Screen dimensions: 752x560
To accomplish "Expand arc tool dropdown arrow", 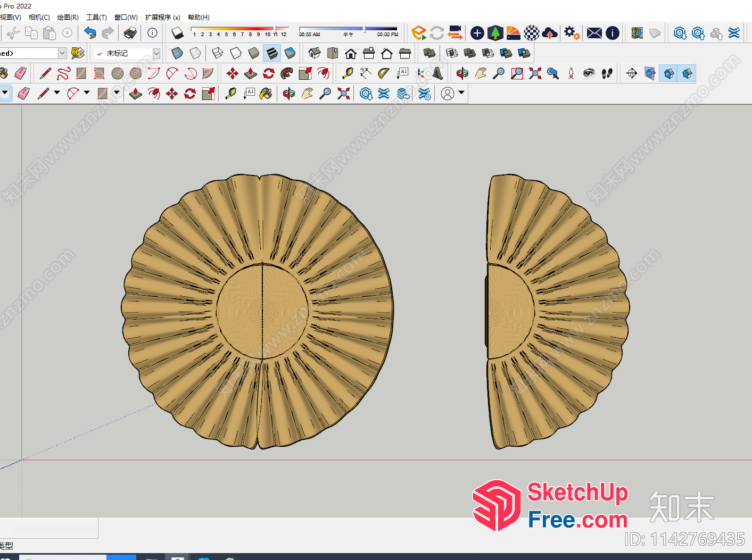I will 87,93.
